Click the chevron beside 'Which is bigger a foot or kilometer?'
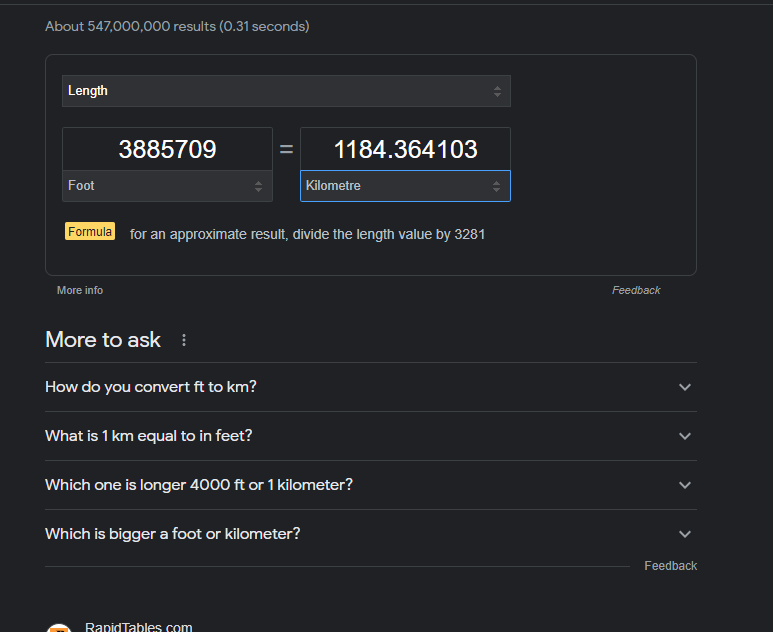Image resolution: width=773 pixels, height=632 pixels. 685,534
